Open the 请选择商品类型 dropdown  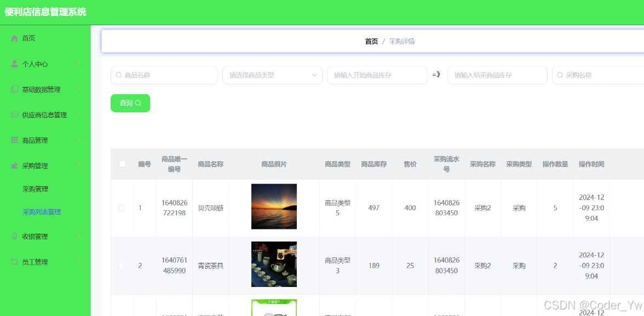(x=272, y=75)
